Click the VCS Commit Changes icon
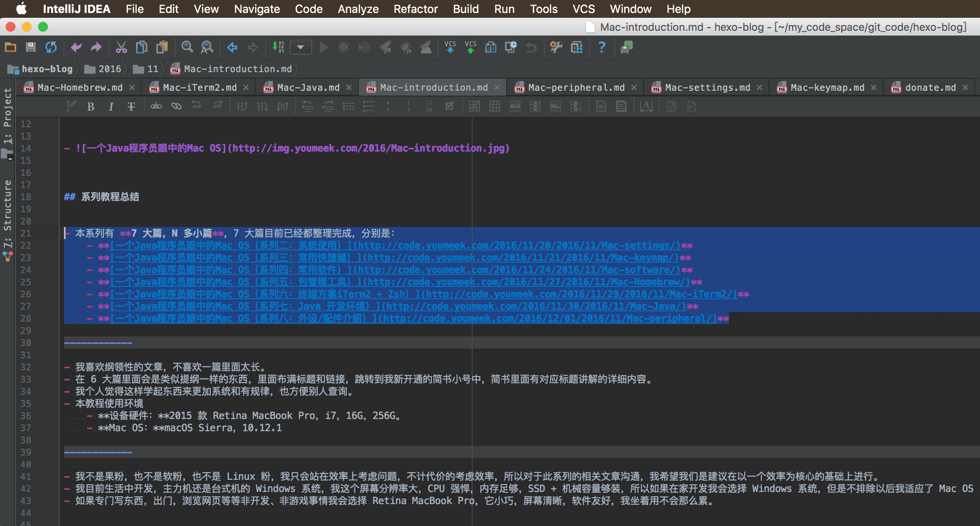 pos(470,47)
